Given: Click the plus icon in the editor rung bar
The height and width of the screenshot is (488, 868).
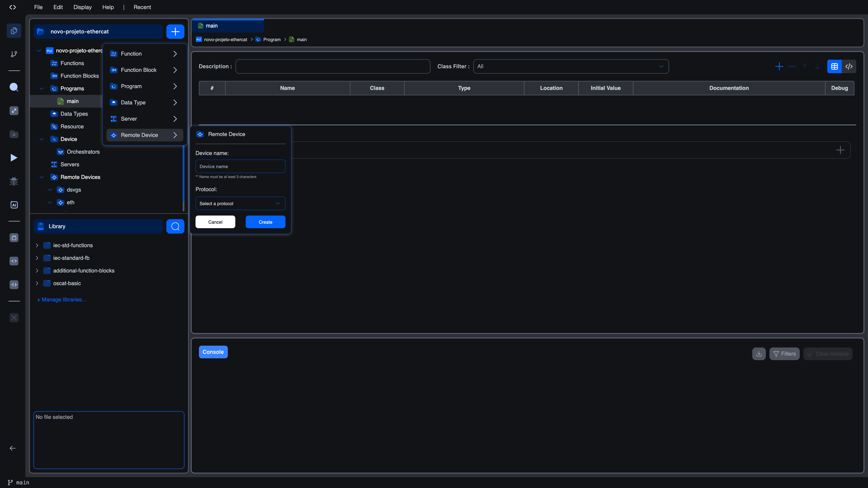Looking at the screenshot, I should [x=840, y=150].
